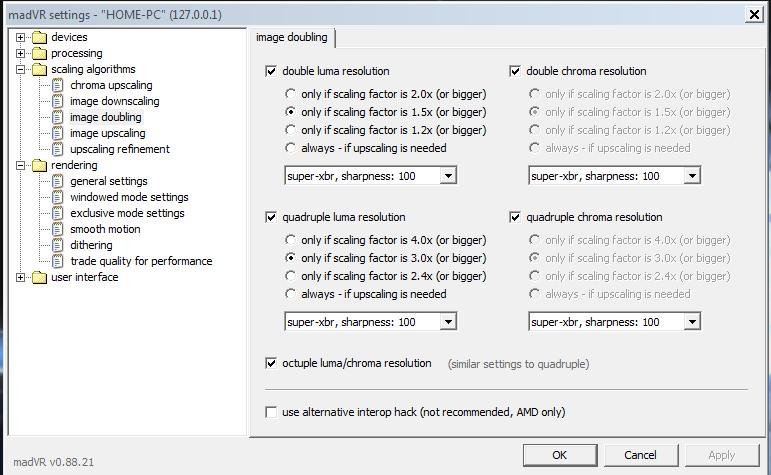Click the OK button

pyautogui.click(x=559, y=455)
